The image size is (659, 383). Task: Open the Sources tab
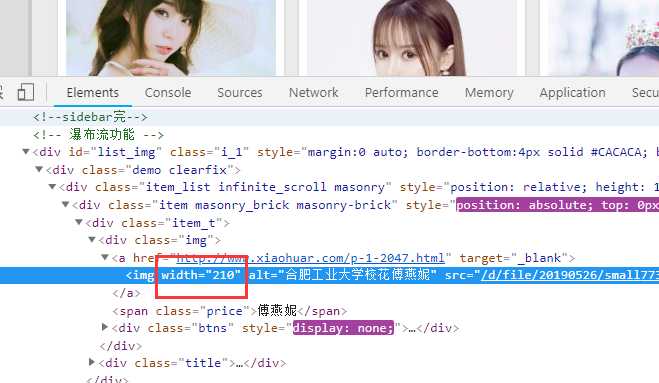(x=240, y=92)
